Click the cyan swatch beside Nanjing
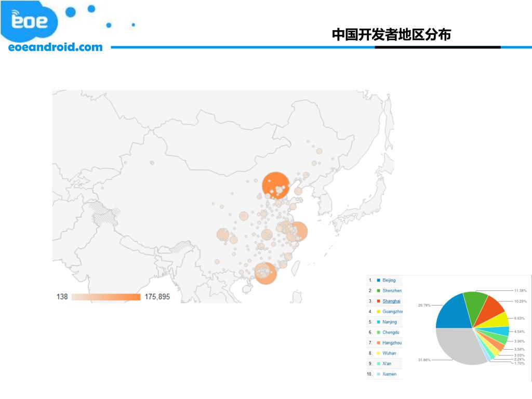Image resolution: width=532 pixels, height=399 pixels. coord(378,322)
